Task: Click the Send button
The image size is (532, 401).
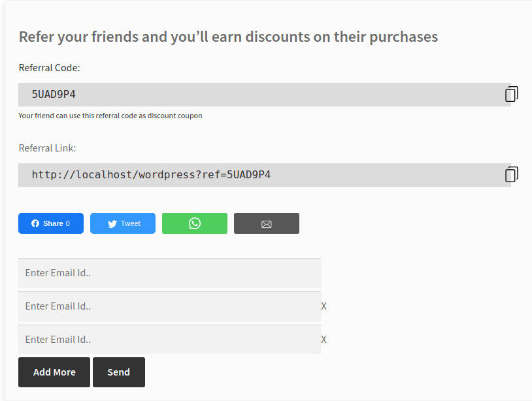Action: pos(118,372)
